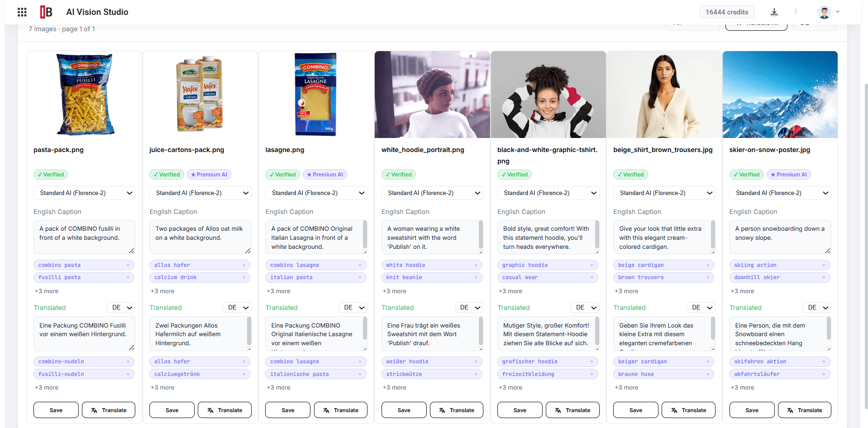Open AI model dropdown for pasta-pack.png
Screen dimensions: 868x428
[x=84, y=193]
